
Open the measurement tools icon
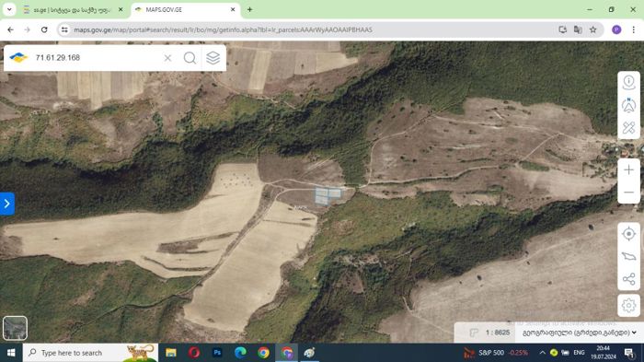click(x=628, y=128)
